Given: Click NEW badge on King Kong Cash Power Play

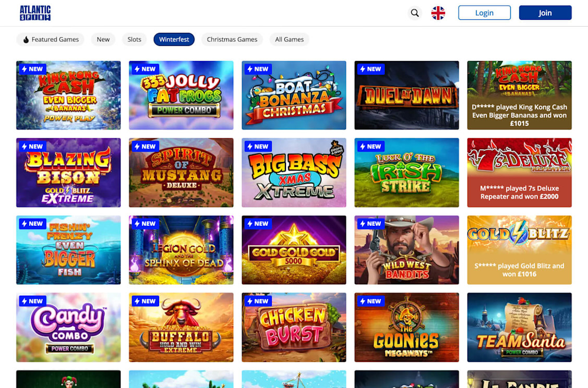Looking at the screenshot, I should tap(33, 69).
